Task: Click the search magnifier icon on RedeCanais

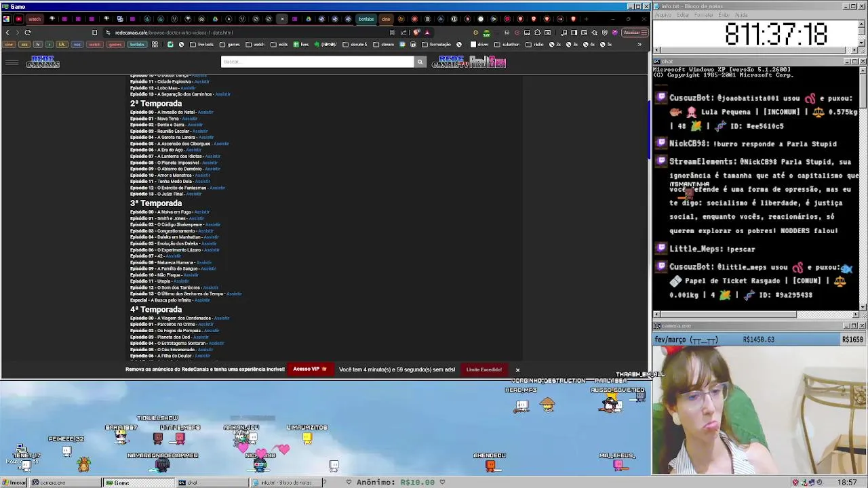Action: 420,62
